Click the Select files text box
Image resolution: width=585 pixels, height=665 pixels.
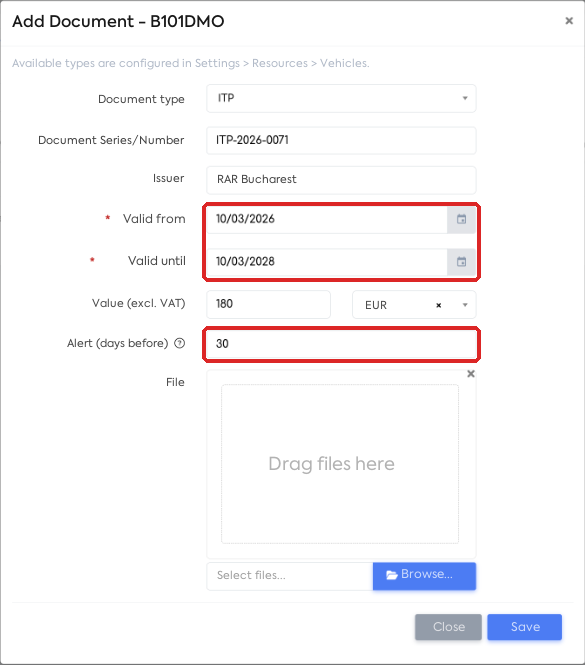point(290,576)
